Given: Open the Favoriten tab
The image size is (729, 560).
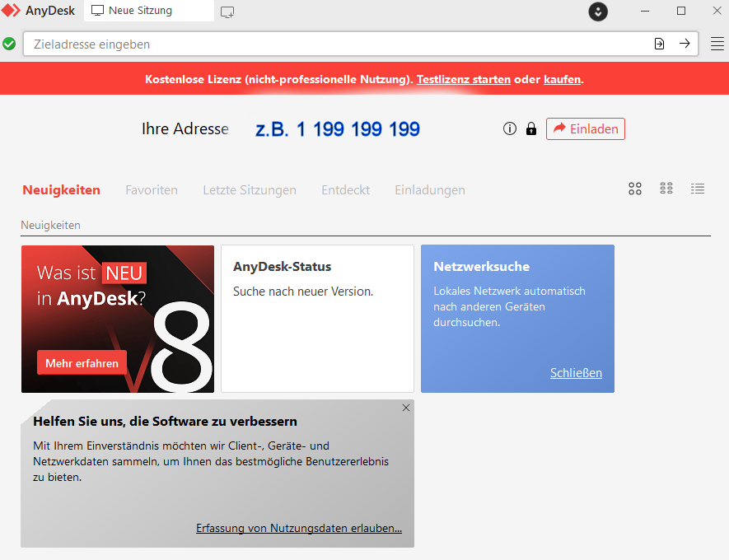Looking at the screenshot, I should tap(152, 190).
